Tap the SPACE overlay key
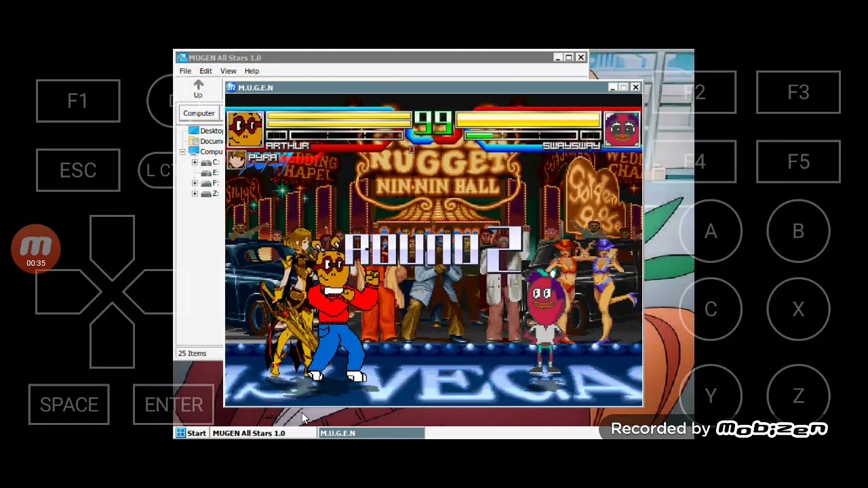The width and height of the screenshot is (868, 488). click(68, 405)
